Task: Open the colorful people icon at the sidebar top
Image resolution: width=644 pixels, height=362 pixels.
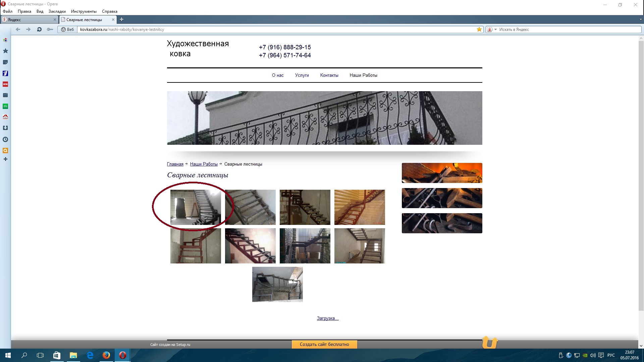Action: tap(5, 40)
